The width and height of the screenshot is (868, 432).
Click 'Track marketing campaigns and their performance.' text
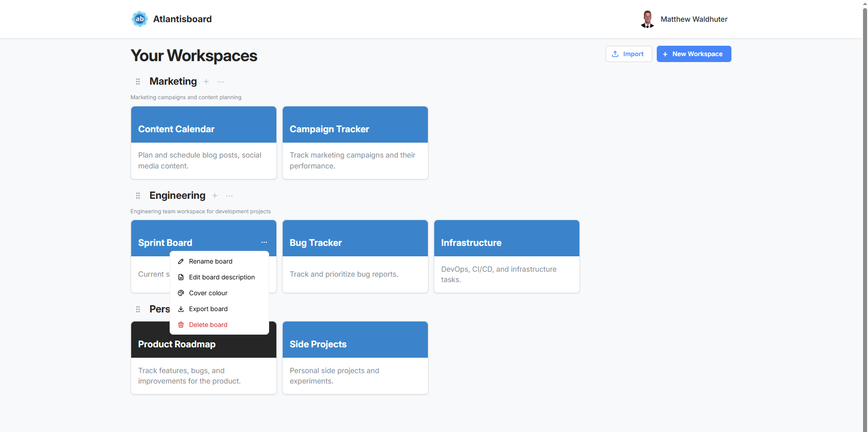(x=352, y=161)
